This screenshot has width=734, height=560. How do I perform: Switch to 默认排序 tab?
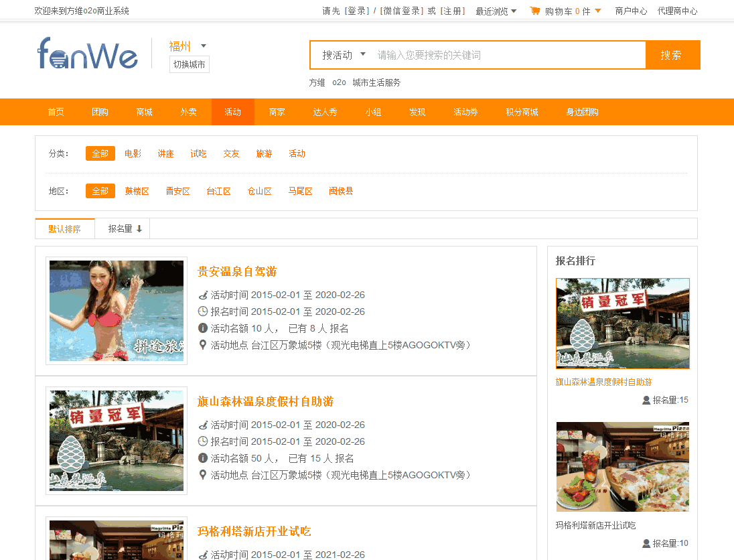pyautogui.click(x=64, y=229)
